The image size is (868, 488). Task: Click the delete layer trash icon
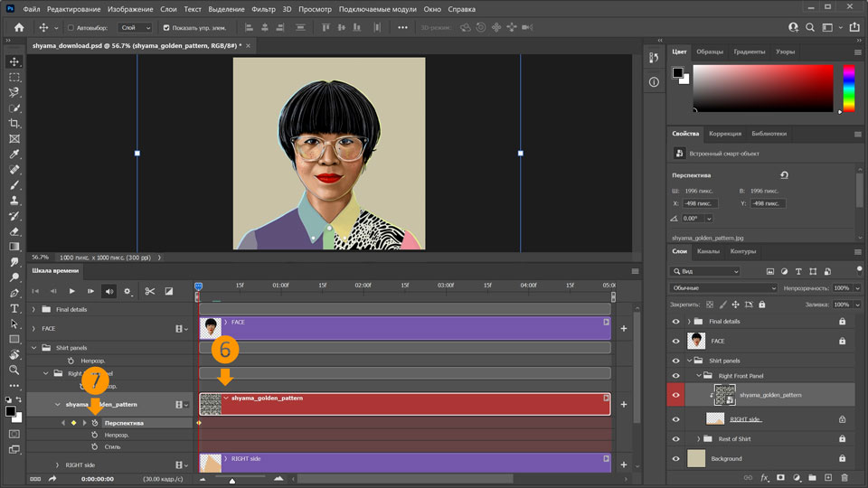pyautogui.click(x=844, y=477)
